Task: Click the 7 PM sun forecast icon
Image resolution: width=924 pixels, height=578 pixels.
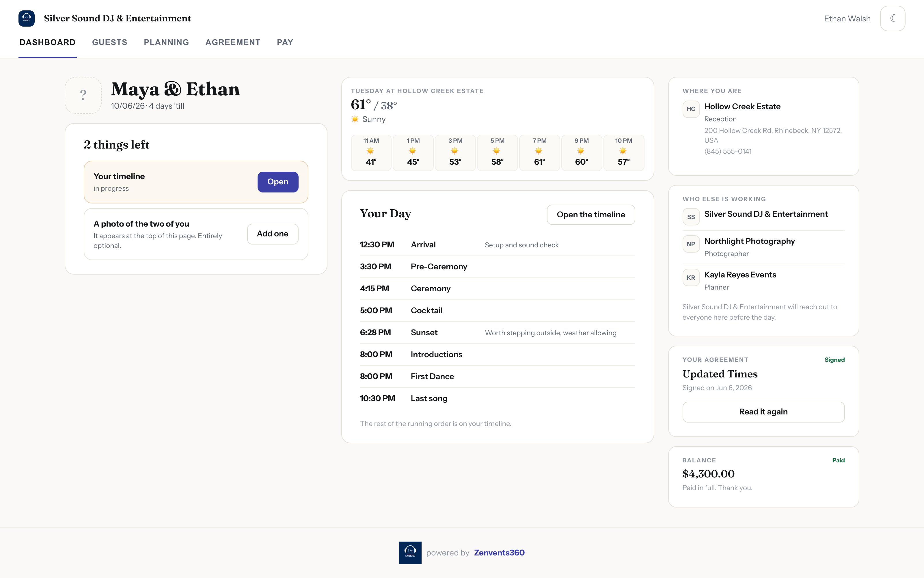Action: 539,151
